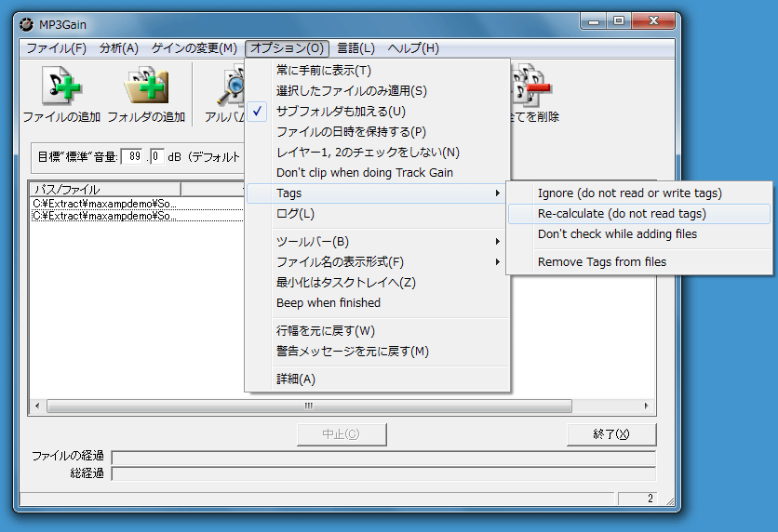
Task: Click the 終了(X) exit button
Action: pos(611,434)
